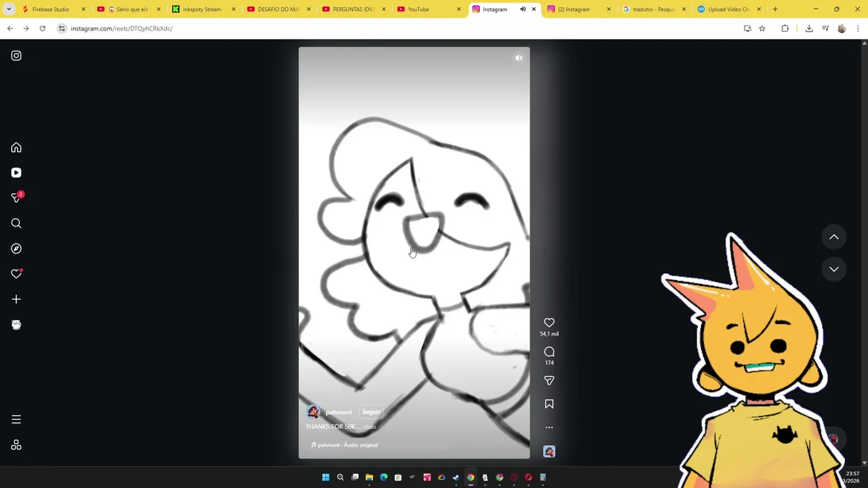868x488 pixels.
Task: Share the reel with the paper plane icon
Action: tap(549, 381)
